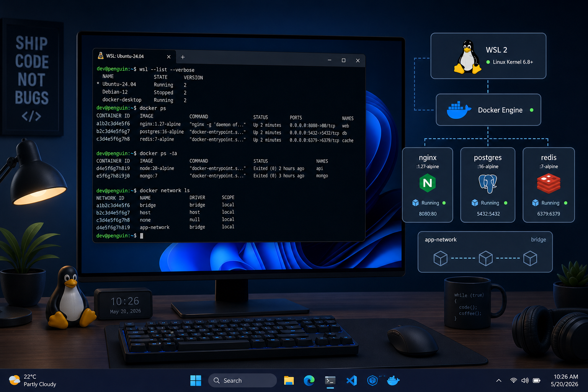
Task: Click the 8080:80 port in the nginx card
Action: (428, 214)
